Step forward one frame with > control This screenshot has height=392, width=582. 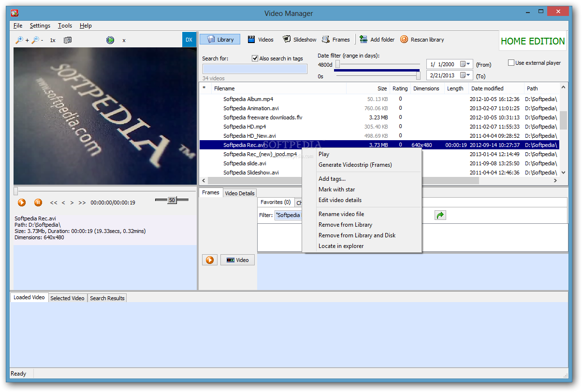(x=72, y=203)
